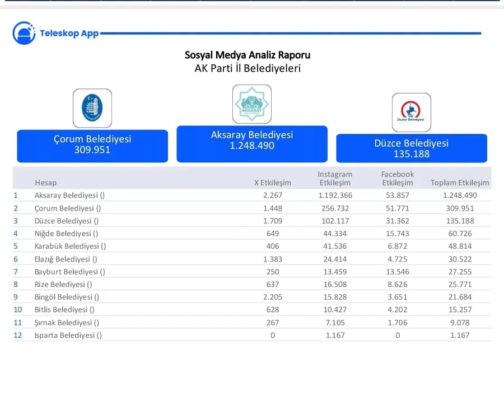Image resolution: width=504 pixels, height=420 pixels.
Task: Choose the Bayburt Belediyesi account name
Action: (x=69, y=272)
